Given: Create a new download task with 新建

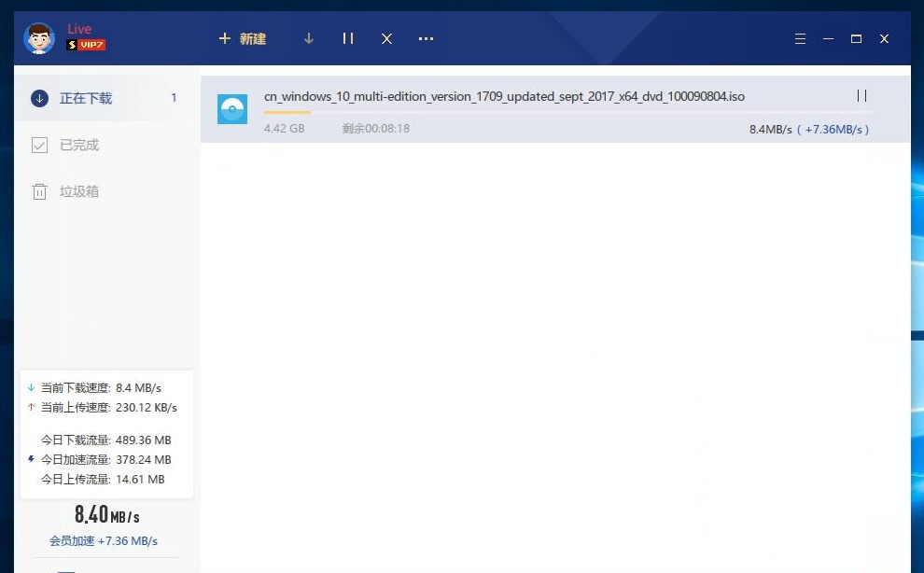Looking at the screenshot, I should tap(242, 39).
